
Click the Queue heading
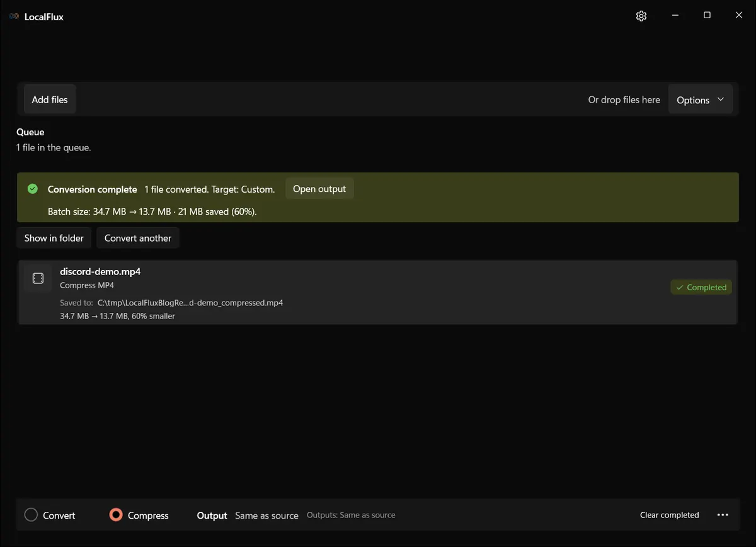tap(30, 132)
